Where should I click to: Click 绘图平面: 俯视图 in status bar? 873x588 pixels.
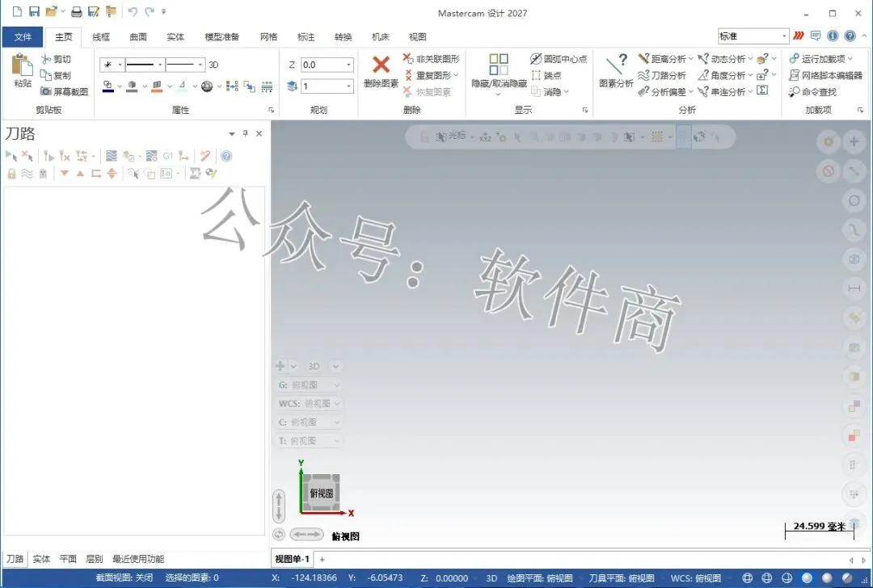(539, 578)
